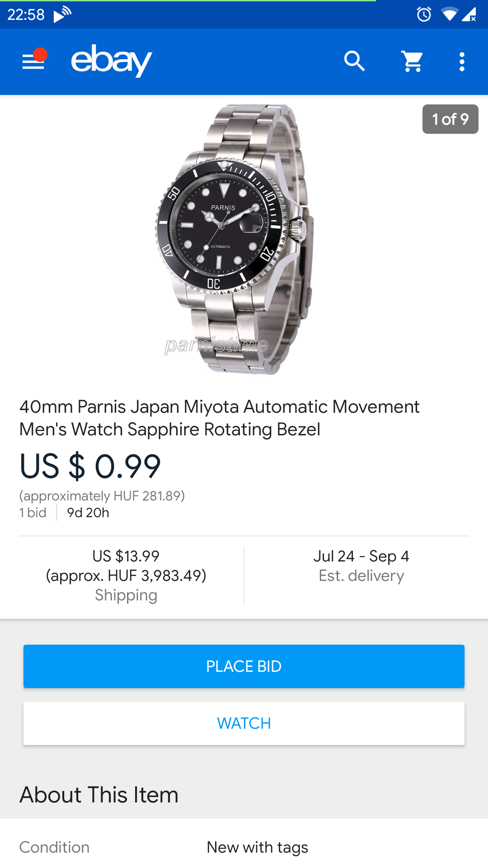Open the hamburger navigation menu

click(33, 61)
